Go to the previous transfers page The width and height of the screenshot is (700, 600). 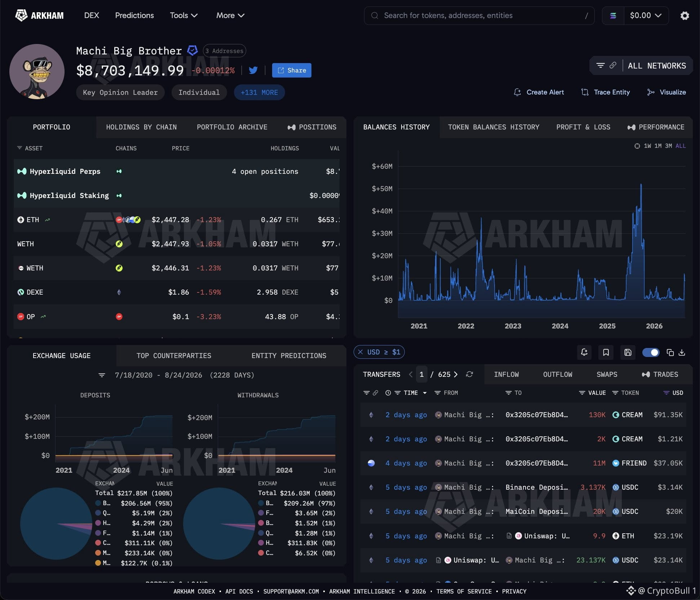click(411, 374)
